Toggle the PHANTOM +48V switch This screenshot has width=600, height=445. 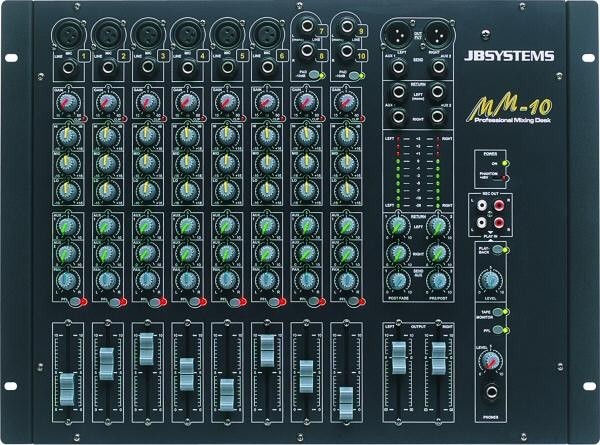click(501, 178)
